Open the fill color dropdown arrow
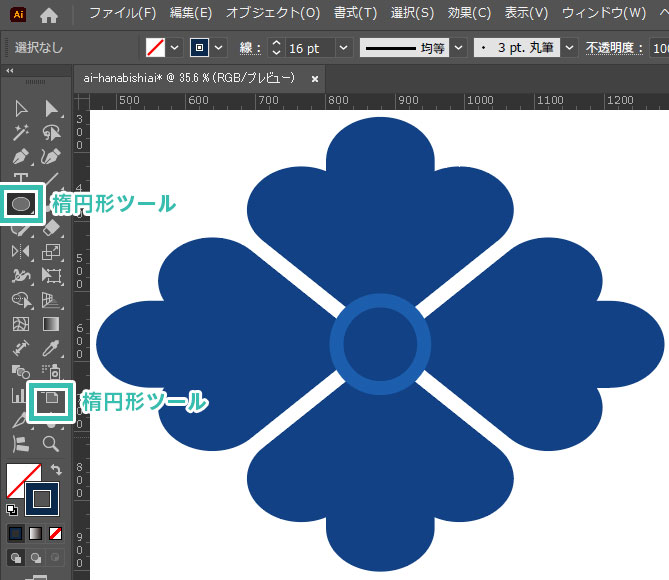Screen dimensions: 669x580 coord(175,48)
